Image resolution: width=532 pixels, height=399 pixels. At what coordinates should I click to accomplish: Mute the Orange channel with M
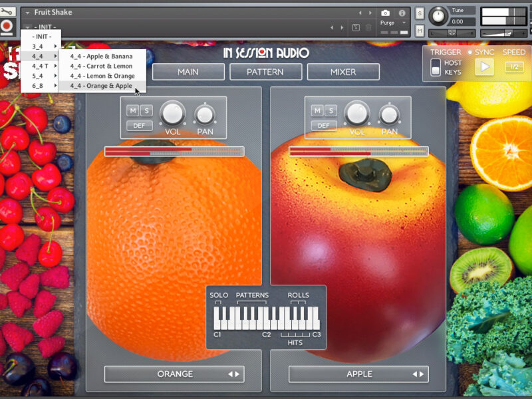click(x=133, y=110)
